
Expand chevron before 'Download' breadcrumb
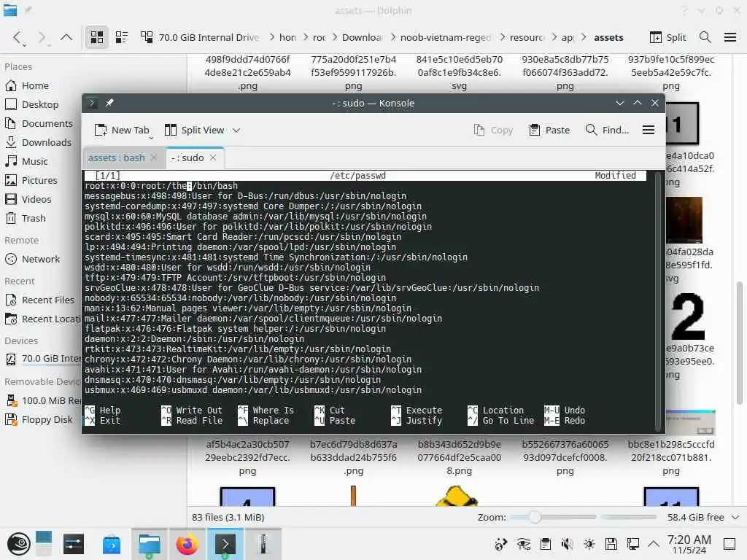click(335, 37)
